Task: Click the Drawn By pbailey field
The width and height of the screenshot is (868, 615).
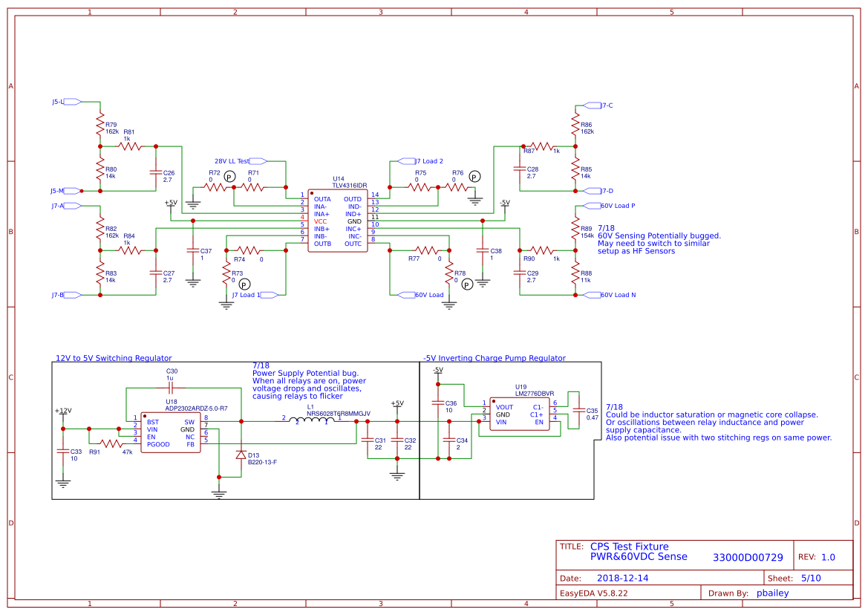Action: [x=772, y=593]
